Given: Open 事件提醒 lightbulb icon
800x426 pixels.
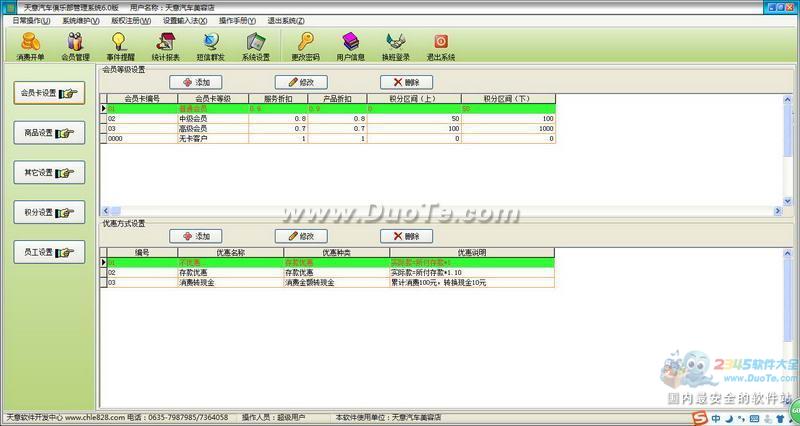Looking at the screenshot, I should (x=120, y=45).
